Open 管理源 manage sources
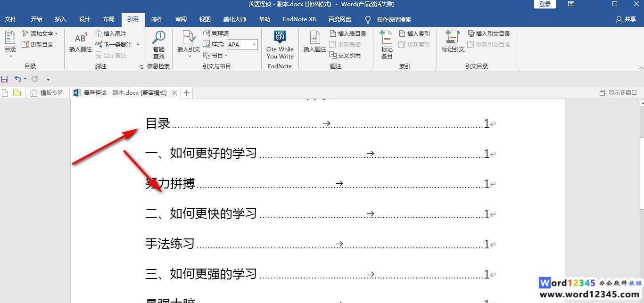 [x=216, y=33]
